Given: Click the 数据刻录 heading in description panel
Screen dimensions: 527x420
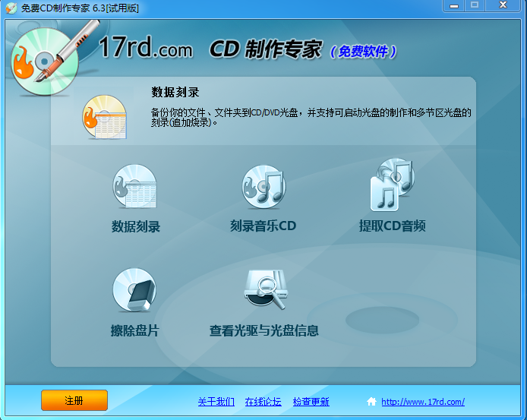Looking at the screenshot, I should [x=175, y=92].
